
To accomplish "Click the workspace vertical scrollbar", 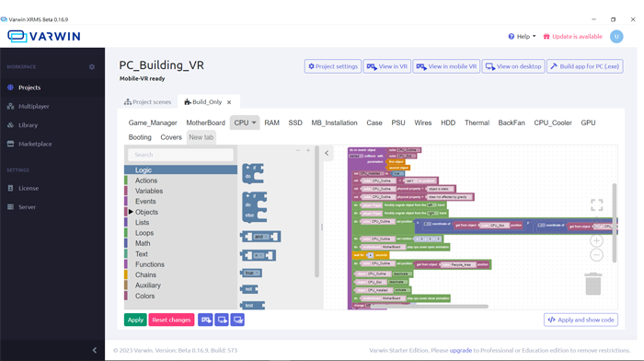I will click(615, 223).
